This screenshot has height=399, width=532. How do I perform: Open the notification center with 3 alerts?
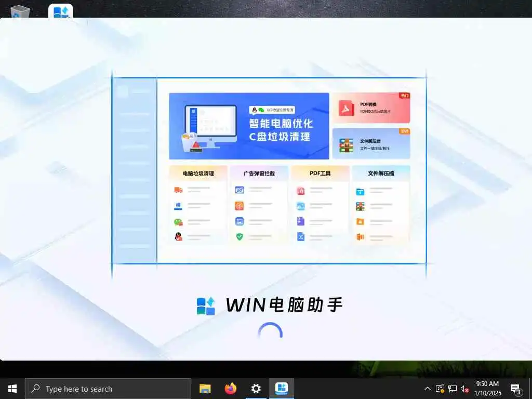(x=515, y=389)
